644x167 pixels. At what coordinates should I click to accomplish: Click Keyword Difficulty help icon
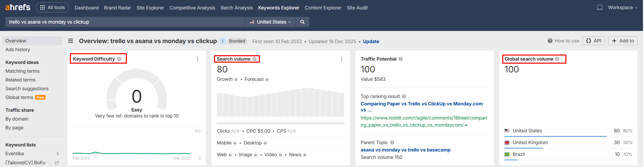click(x=119, y=59)
